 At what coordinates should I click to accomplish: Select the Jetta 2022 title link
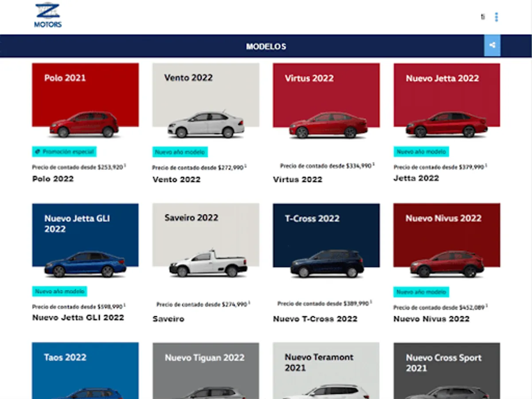coord(416,178)
